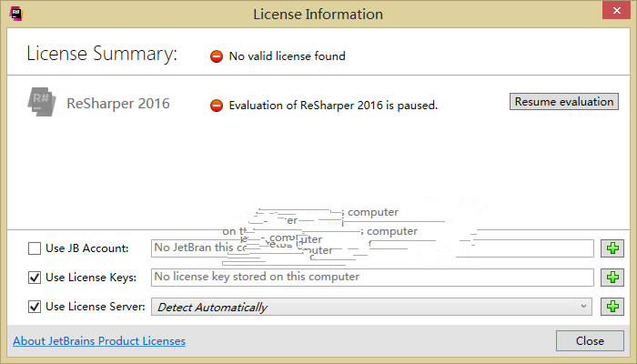Add a license key with green plus
637x364 pixels.
(x=612, y=278)
